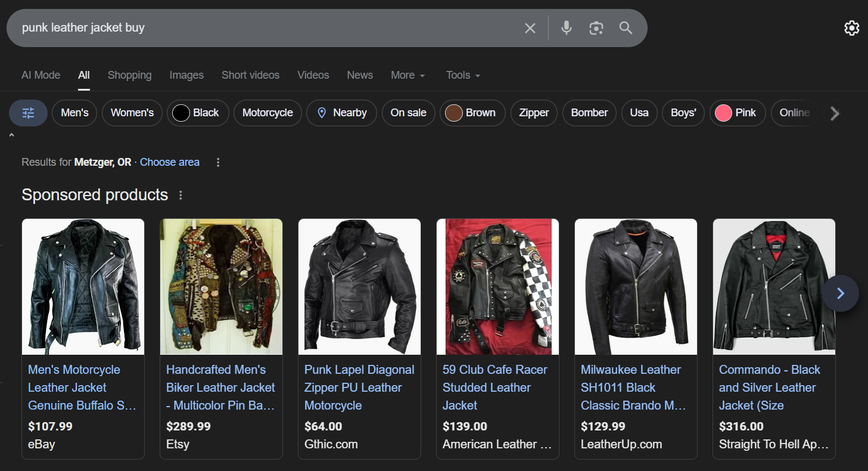This screenshot has height=471, width=868.
Task: Click the Straight To Hell seller name
Action: tap(774, 444)
